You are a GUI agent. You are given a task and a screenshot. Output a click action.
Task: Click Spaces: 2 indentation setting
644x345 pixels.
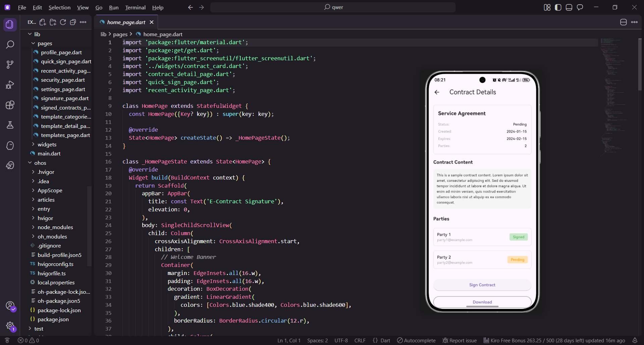click(x=317, y=340)
